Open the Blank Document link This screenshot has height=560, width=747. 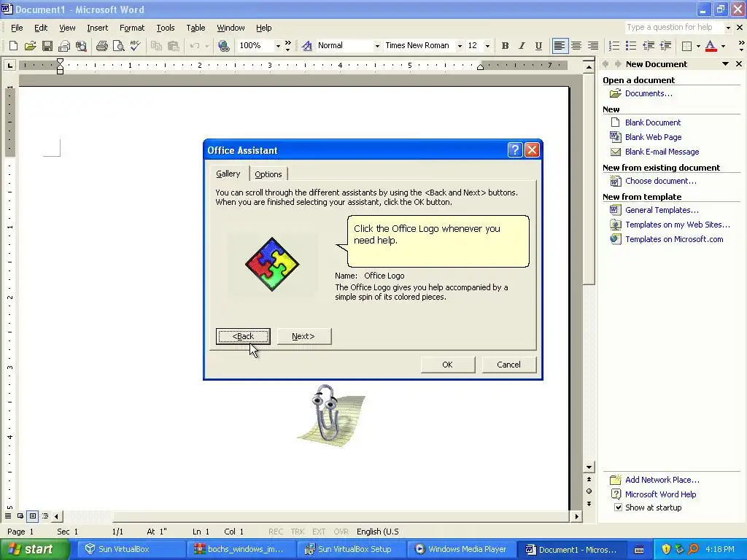(x=653, y=122)
